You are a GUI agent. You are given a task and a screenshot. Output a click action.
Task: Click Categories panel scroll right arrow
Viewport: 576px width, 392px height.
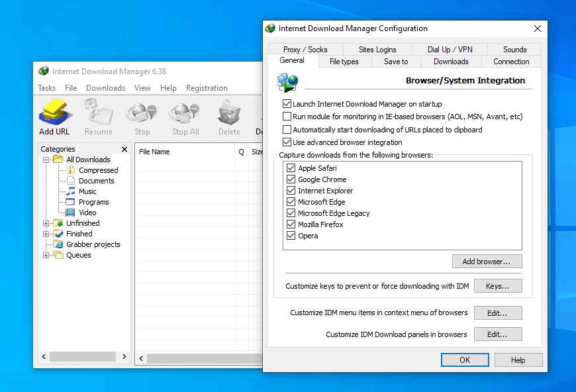tap(124, 356)
